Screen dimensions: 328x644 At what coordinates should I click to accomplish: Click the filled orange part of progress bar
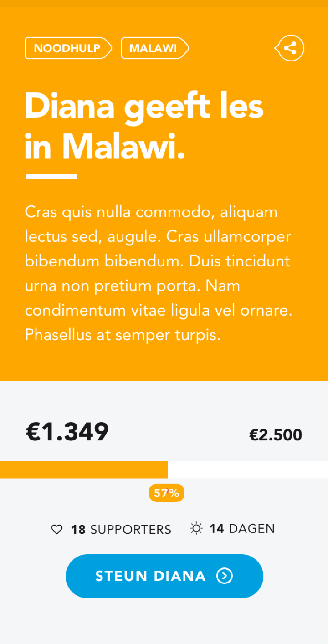point(84,470)
